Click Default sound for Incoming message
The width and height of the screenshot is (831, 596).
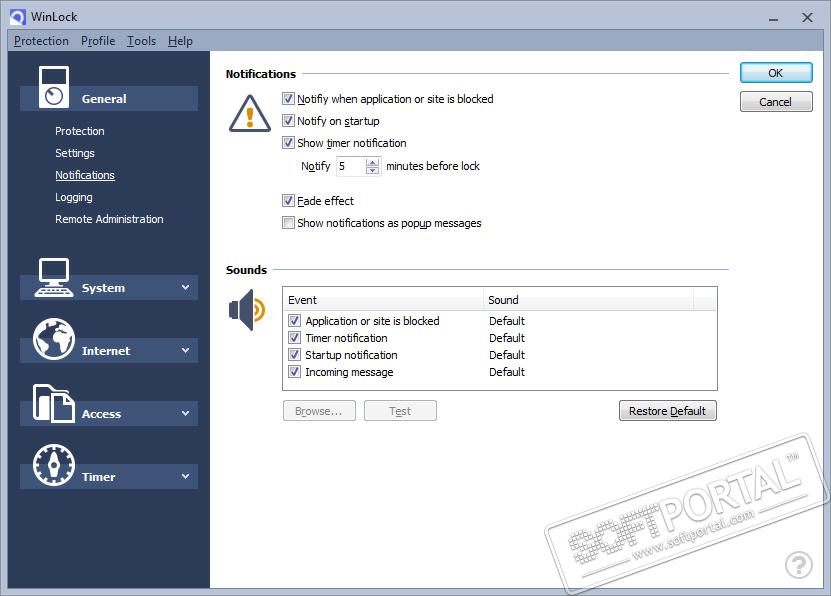[x=507, y=371]
